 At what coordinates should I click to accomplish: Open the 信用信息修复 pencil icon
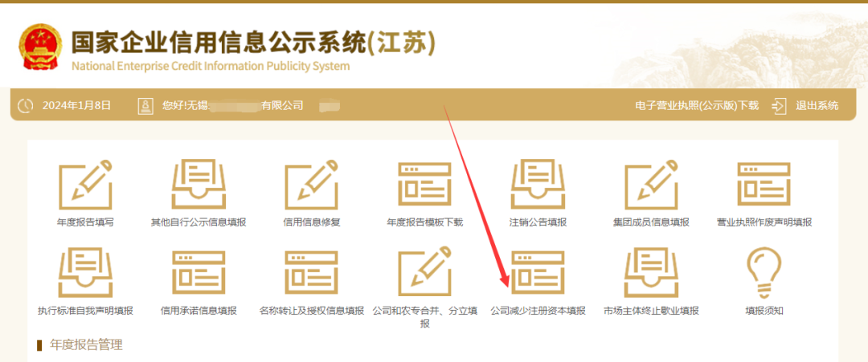click(x=311, y=184)
